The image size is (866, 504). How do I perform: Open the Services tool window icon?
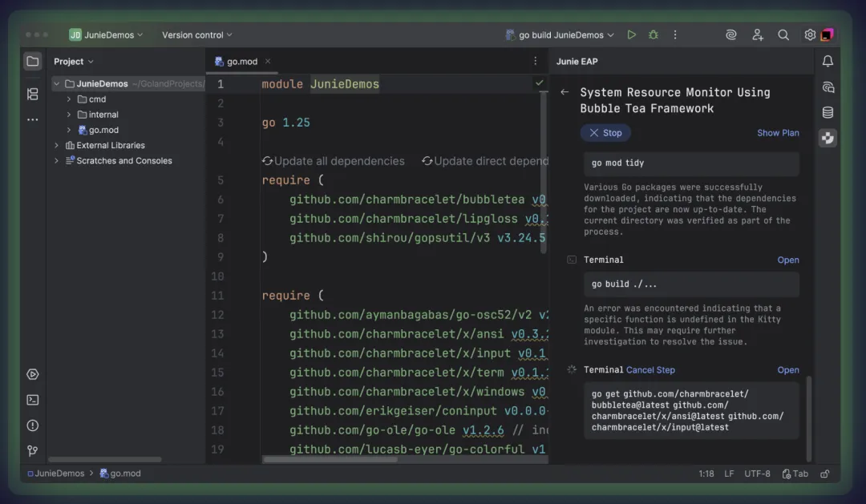coord(33,374)
